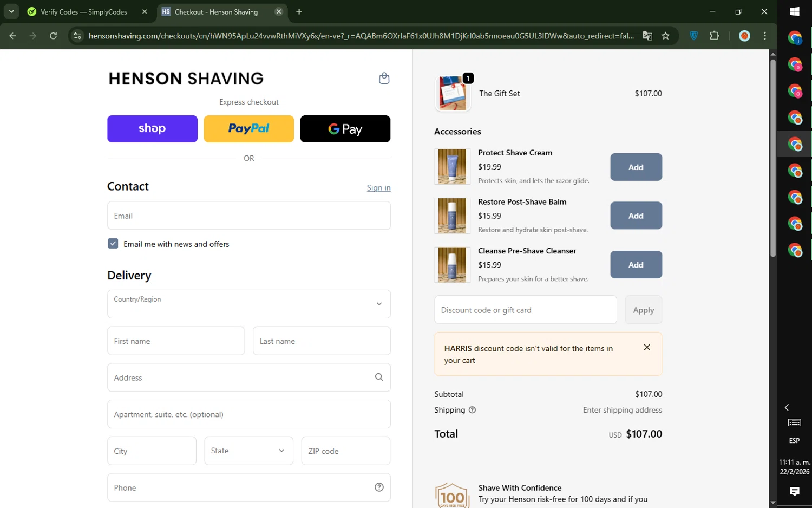This screenshot has height=508, width=812.
Task: Click the First name field
Action: pos(176,341)
